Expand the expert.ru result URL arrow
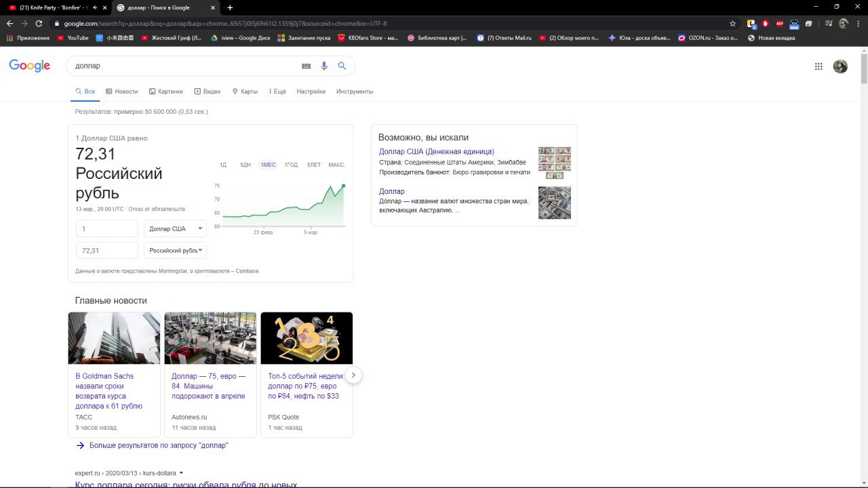This screenshot has height=488, width=868. (182, 473)
